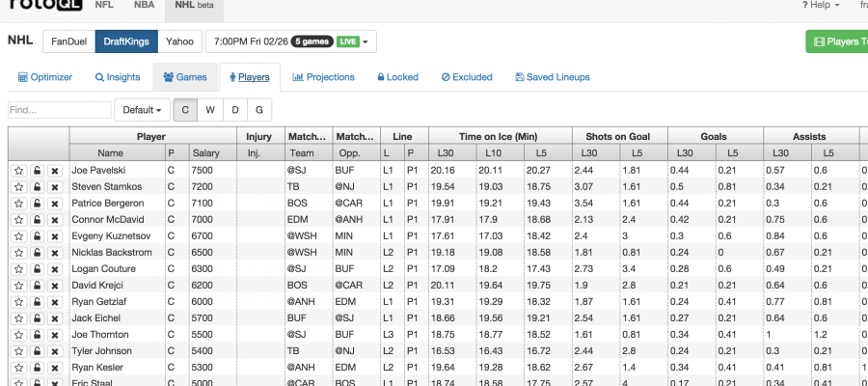Filter players by C position

185,110
